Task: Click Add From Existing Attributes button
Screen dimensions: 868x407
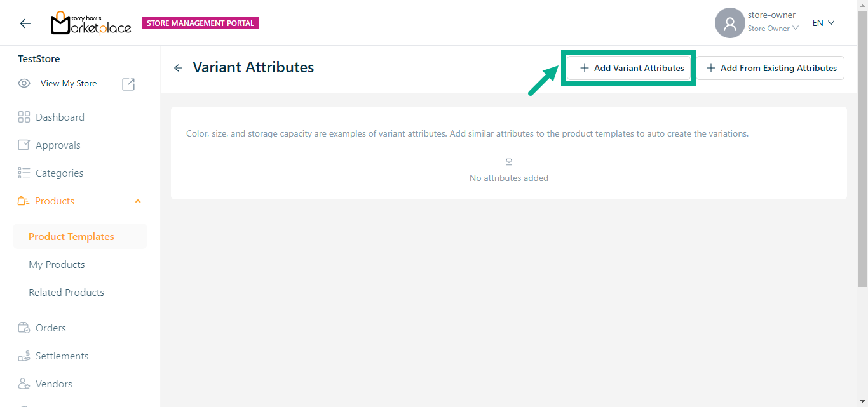Action: point(771,68)
